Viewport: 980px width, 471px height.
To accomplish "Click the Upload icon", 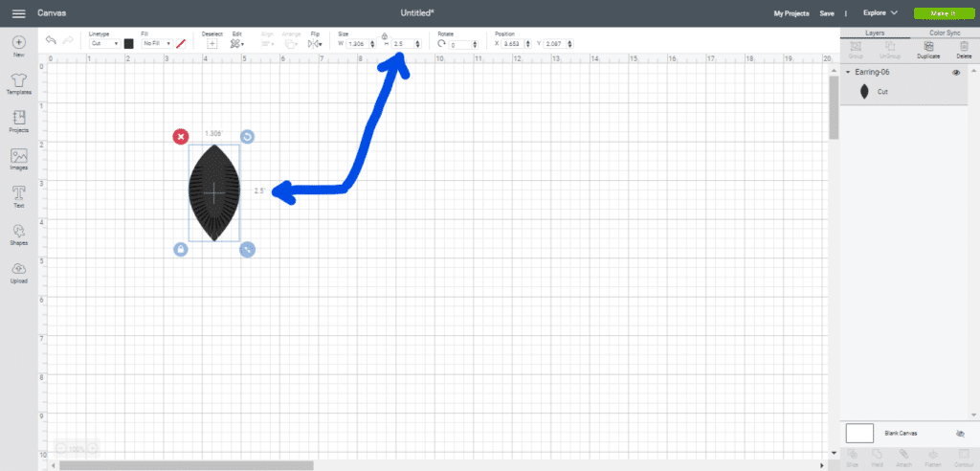I will pyautogui.click(x=18, y=271).
